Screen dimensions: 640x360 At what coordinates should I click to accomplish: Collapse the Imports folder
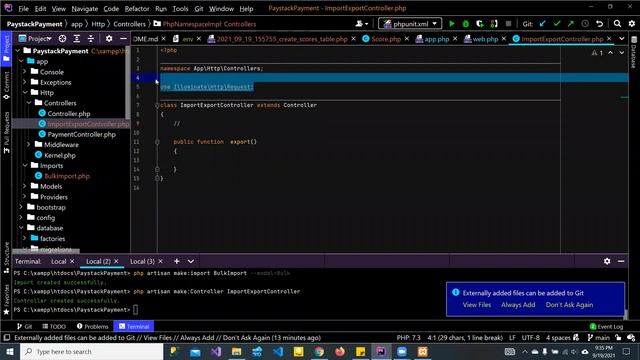tap(24, 165)
